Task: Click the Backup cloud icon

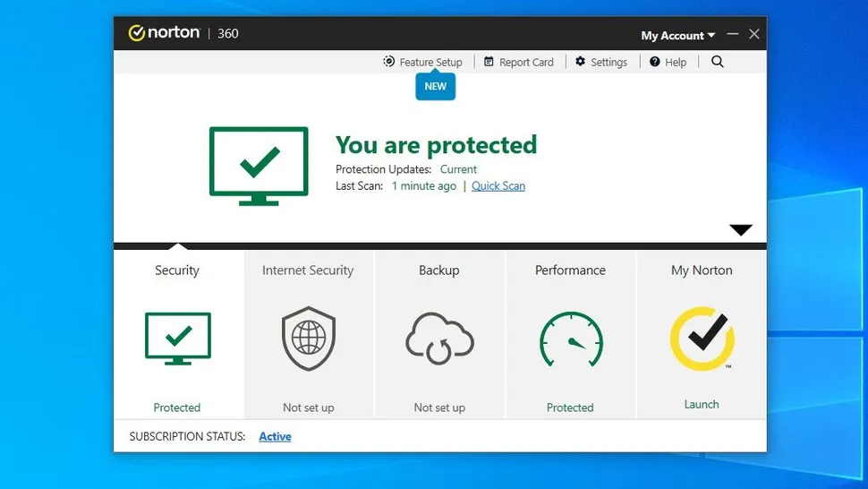Action: point(438,339)
